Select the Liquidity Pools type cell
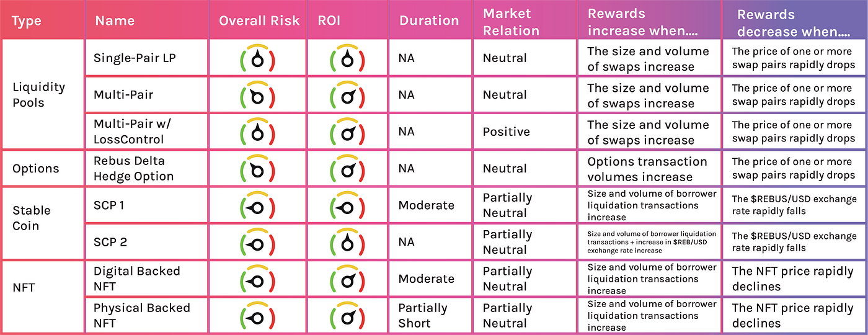868x335 pixels. [38, 94]
